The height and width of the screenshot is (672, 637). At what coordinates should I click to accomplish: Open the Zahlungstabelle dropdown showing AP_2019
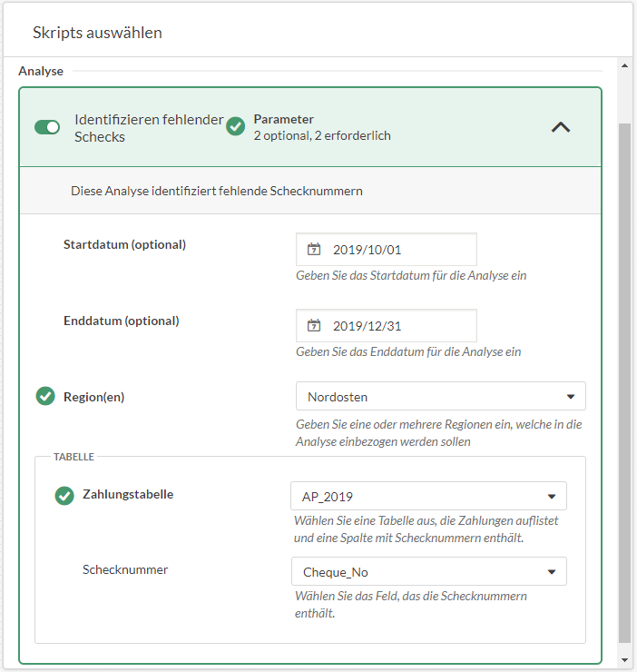point(428,497)
